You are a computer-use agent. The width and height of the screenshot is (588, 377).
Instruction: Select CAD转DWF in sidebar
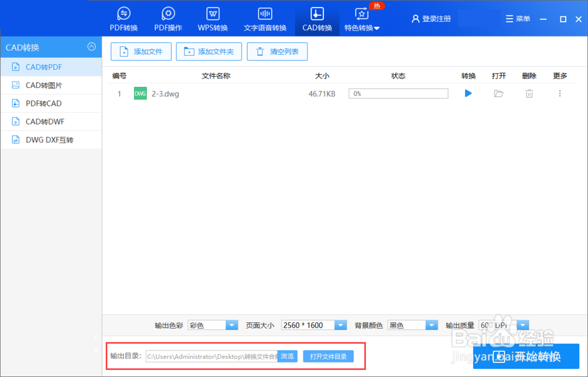click(51, 122)
